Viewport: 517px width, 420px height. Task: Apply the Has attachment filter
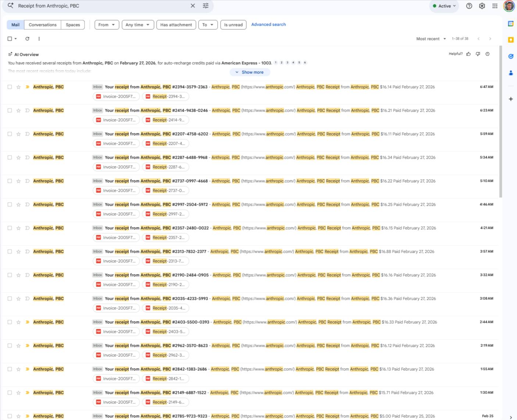click(176, 25)
